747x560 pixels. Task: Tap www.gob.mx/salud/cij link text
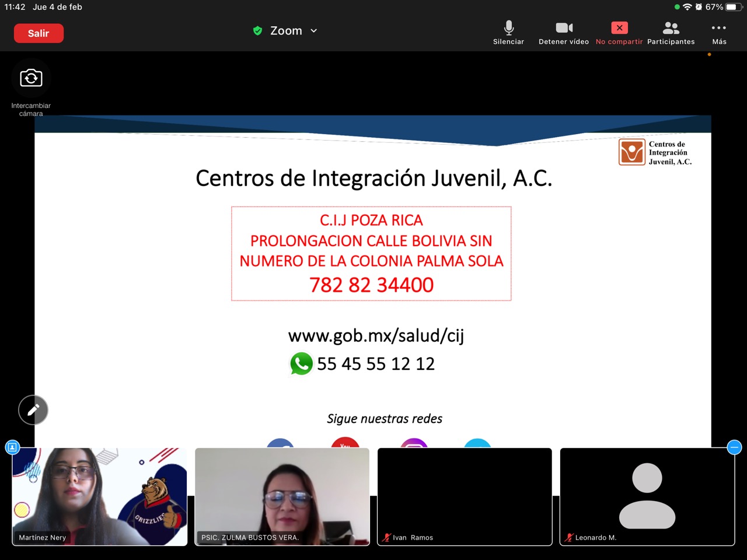(x=376, y=335)
